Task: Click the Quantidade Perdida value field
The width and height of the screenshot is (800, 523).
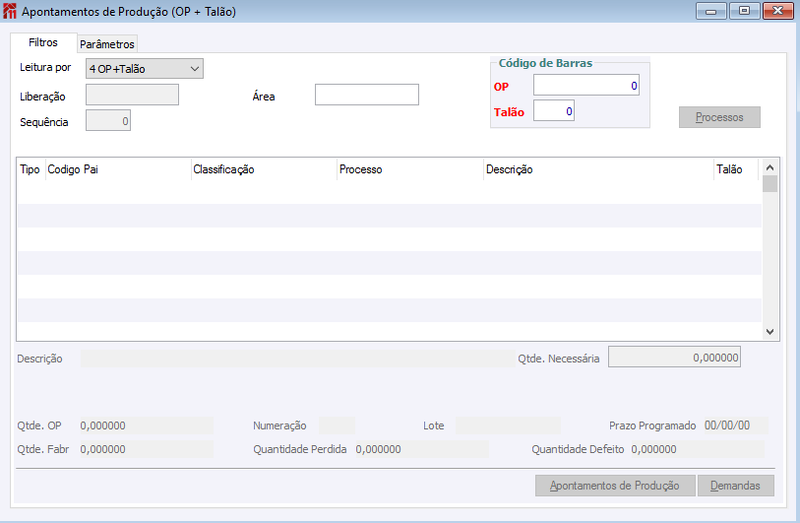Action: click(x=422, y=450)
